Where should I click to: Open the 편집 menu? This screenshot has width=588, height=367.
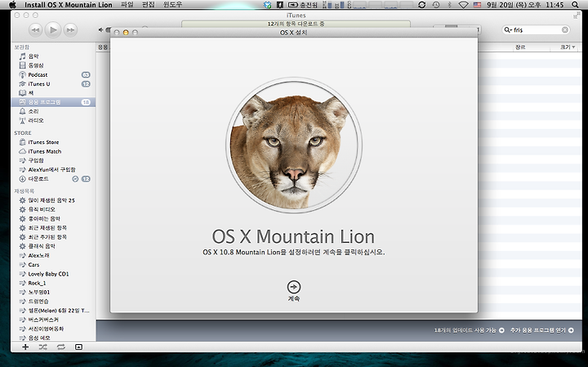pos(149,5)
